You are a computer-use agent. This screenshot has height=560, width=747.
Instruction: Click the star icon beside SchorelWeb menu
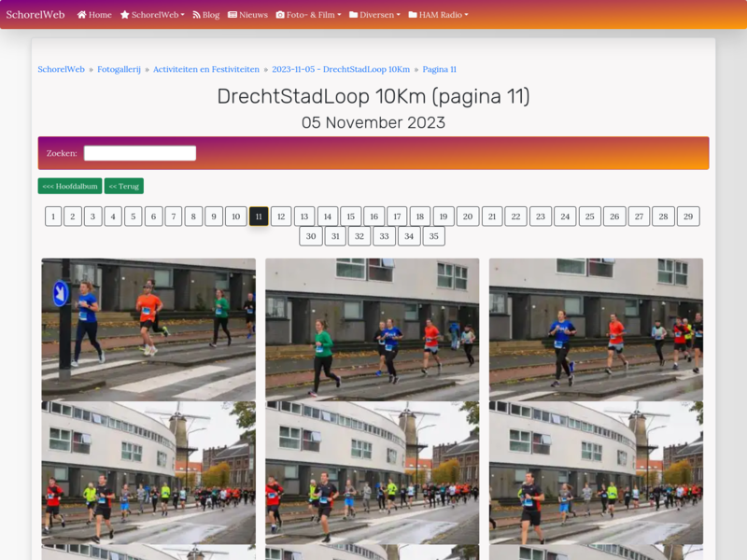coord(125,15)
